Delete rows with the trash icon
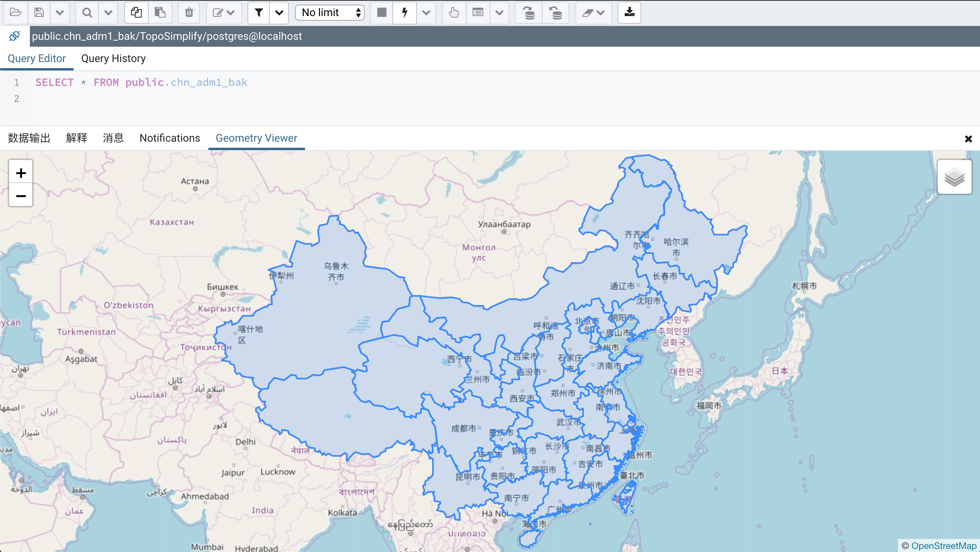 (189, 13)
